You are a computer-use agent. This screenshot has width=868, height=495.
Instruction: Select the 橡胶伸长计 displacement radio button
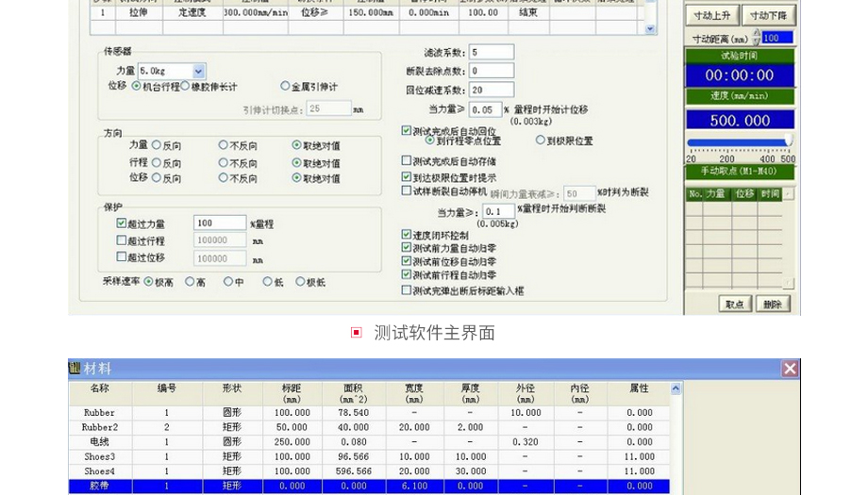coord(186,87)
